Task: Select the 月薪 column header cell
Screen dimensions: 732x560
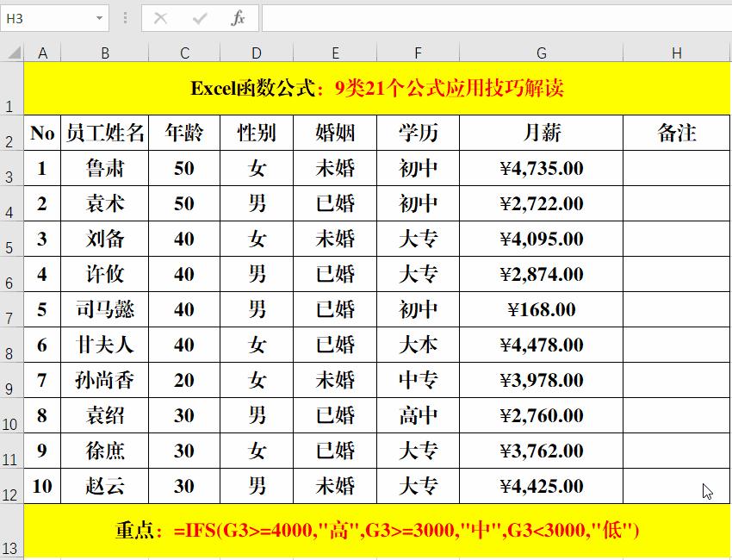Action: [541, 134]
